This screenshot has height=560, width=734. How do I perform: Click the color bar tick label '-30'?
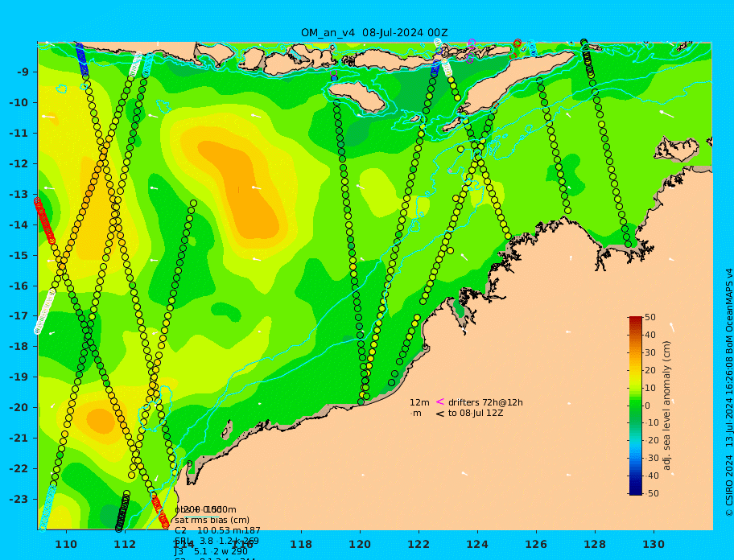[x=652, y=459]
